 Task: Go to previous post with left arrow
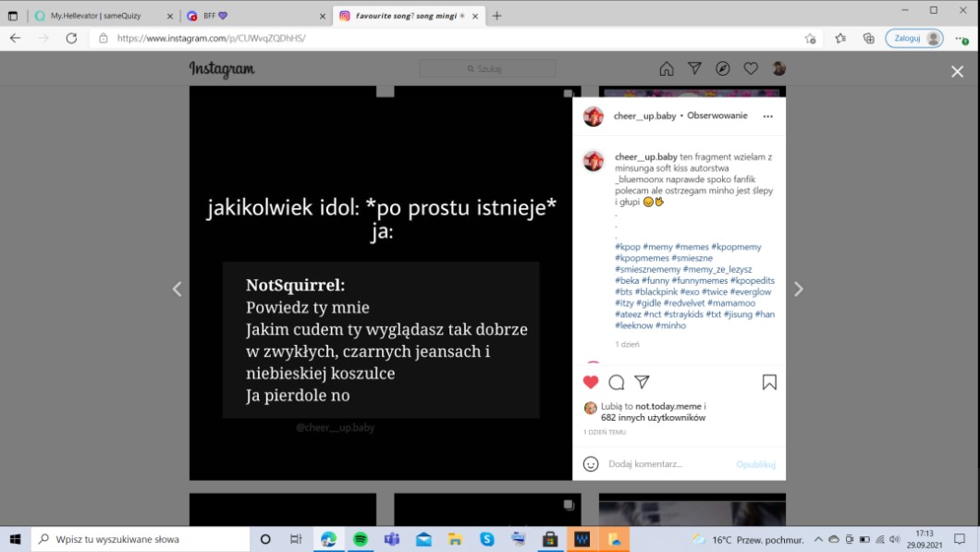tap(177, 289)
